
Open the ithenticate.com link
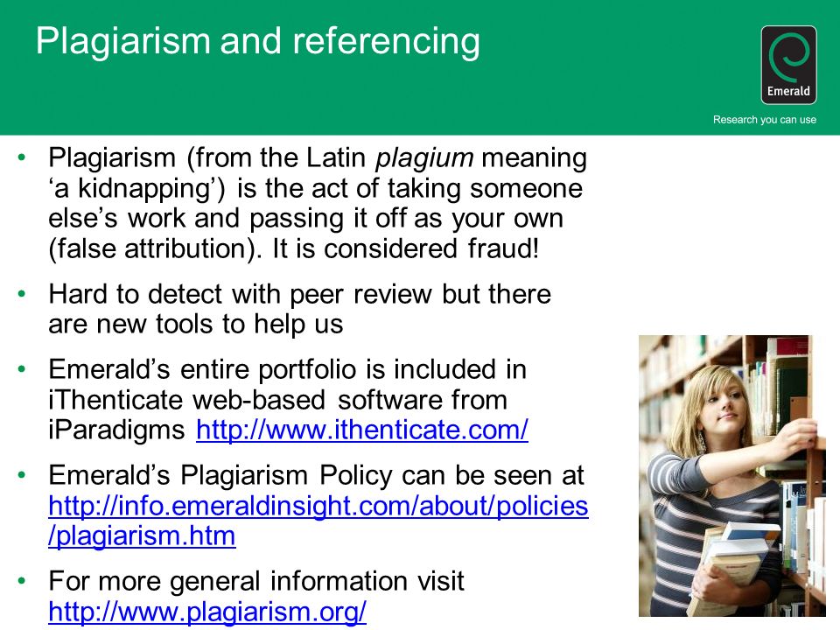pyautogui.click(x=362, y=430)
